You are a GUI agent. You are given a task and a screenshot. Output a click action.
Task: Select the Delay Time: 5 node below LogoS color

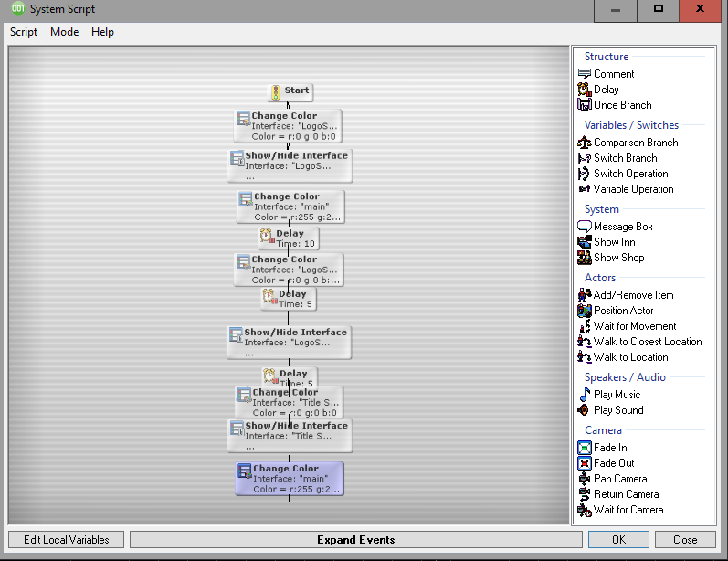(x=289, y=299)
